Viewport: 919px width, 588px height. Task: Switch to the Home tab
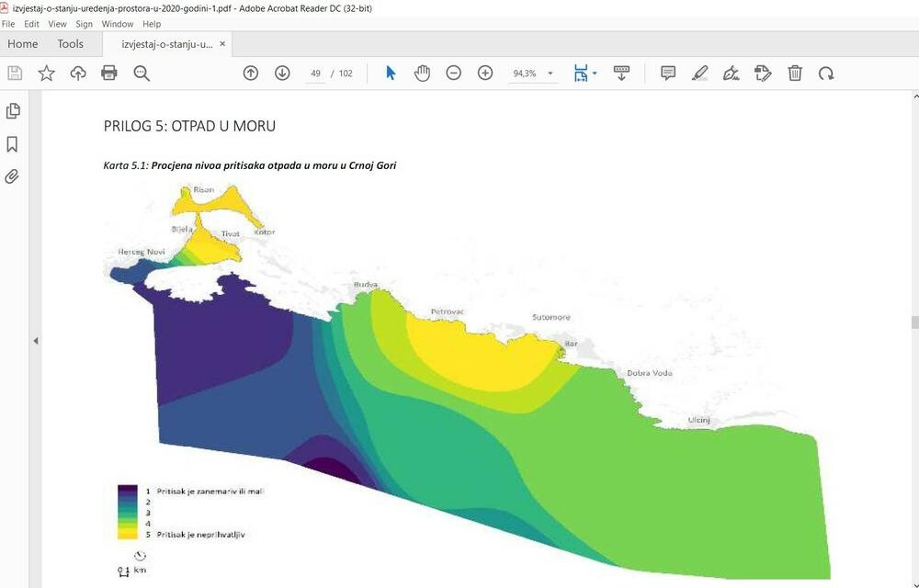[22, 43]
